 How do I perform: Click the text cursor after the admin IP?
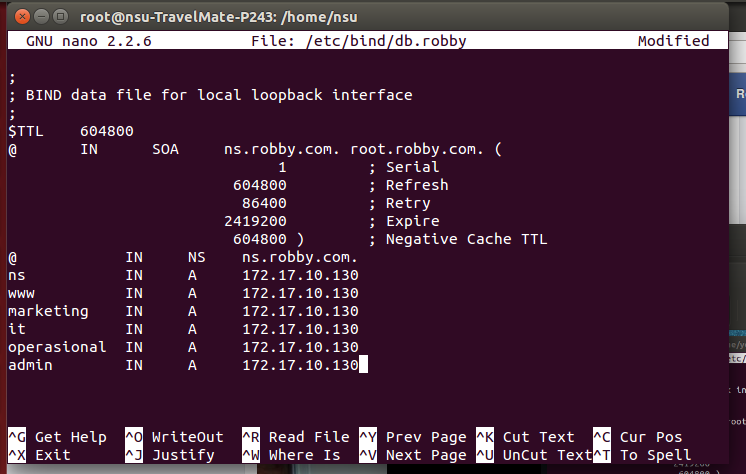point(363,365)
